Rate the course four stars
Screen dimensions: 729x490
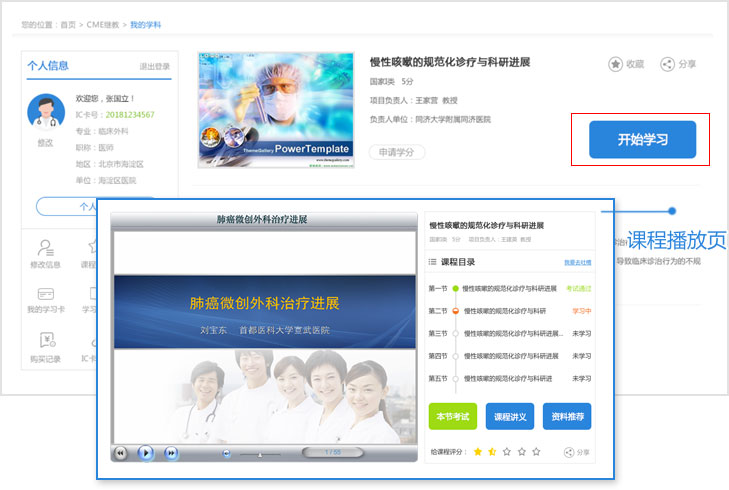point(522,451)
